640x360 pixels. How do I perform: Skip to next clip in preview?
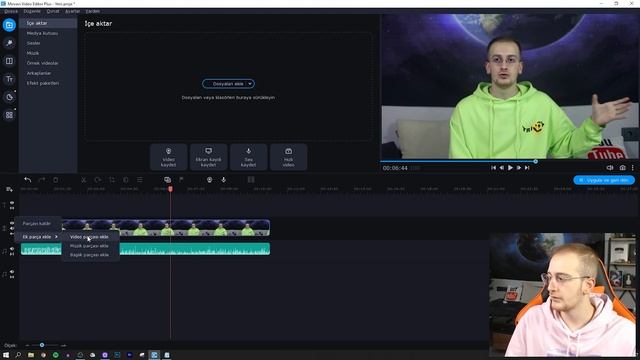[527, 168]
